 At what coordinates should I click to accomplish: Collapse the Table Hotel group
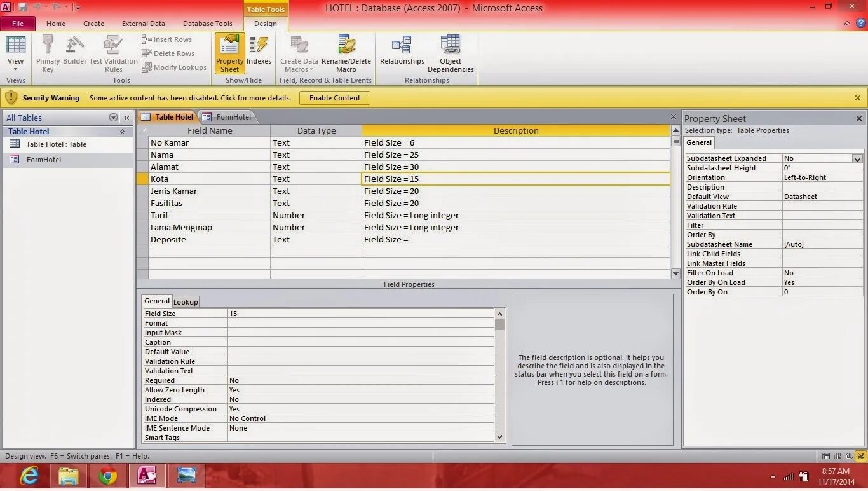(122, 132)
